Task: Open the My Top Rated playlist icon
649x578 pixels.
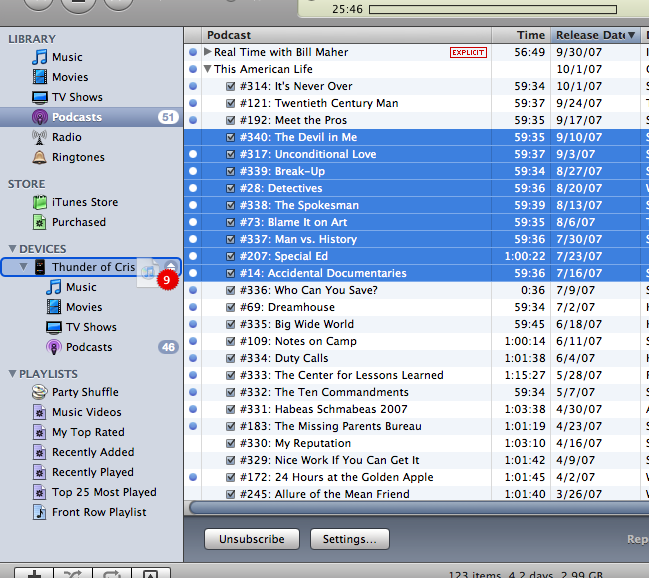Action: [39, 432]
